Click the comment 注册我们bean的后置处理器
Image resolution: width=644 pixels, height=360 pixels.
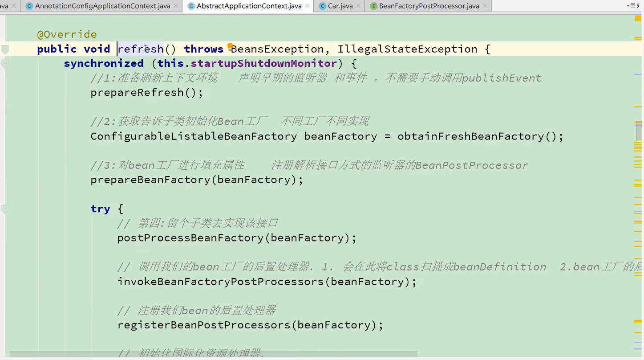point(197,311)
